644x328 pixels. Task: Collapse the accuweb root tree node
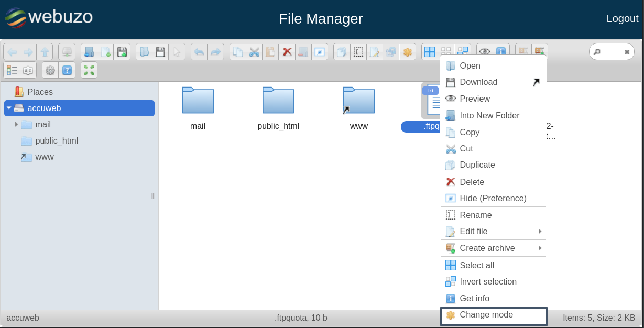(x=9, y=108)
